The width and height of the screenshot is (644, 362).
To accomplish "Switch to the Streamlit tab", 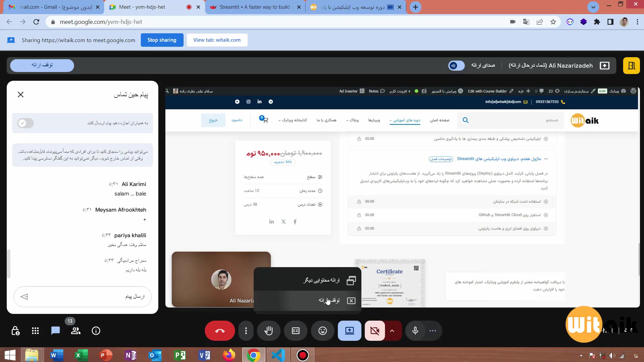I will tap(255, 7).
